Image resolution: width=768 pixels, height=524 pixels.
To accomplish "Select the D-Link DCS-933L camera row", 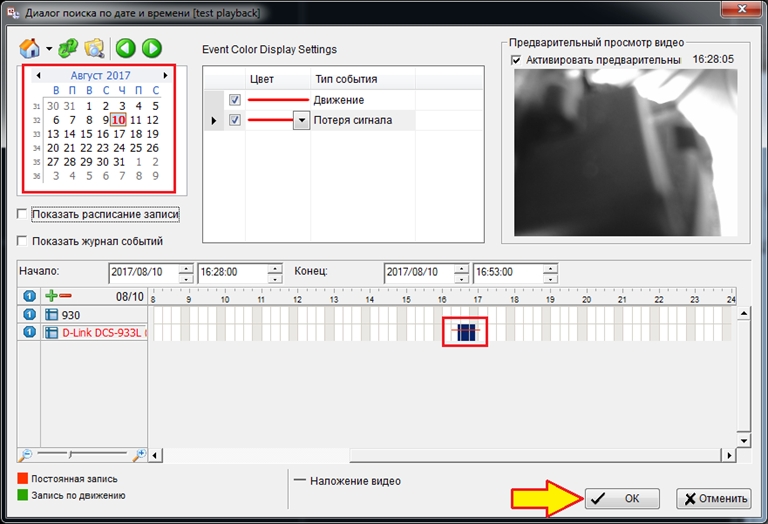I will click(95, 332).
